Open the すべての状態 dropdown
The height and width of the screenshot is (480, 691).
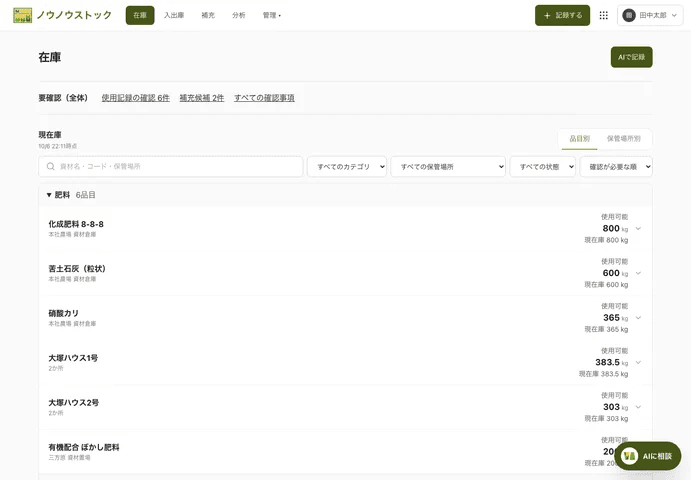coord(542,167)
